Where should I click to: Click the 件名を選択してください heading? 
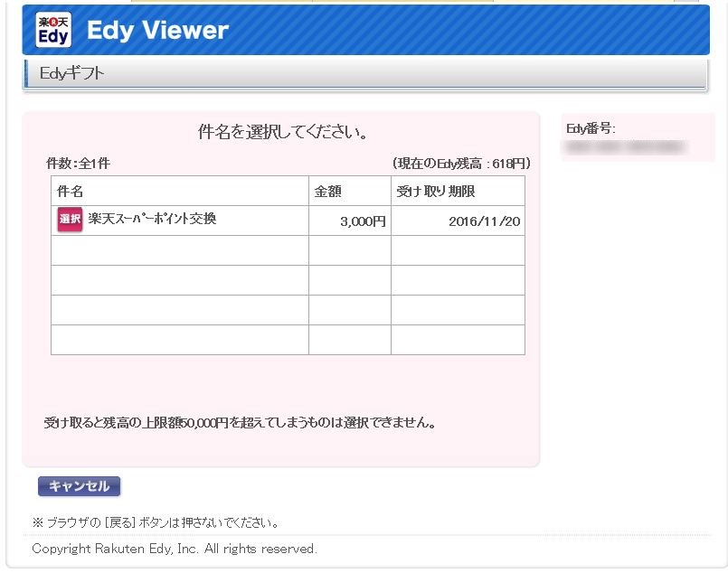tap(283, 132)
